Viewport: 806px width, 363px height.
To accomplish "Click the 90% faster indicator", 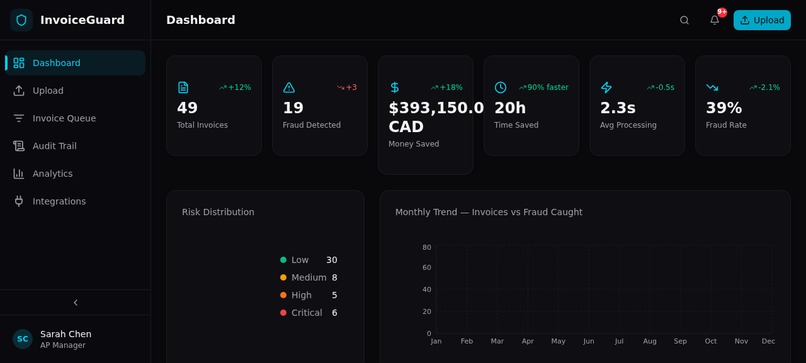I will [x=544, y=87].
